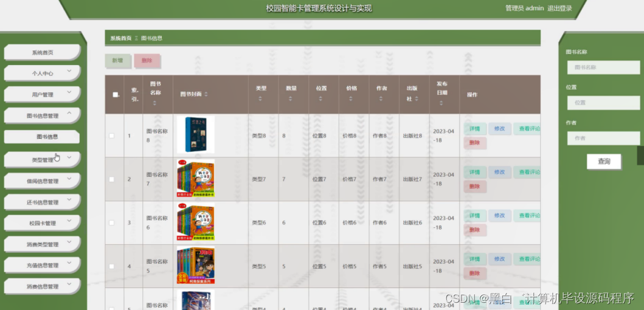This screenshot has width=644, height=310.
Task: Expand the 用户管理 menu chevron
Action: (69, 92)
